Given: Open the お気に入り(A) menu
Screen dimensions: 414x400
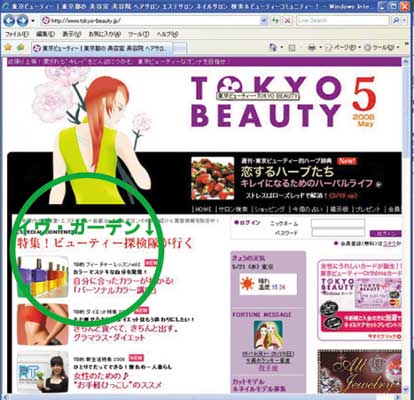Looking at the screenshot, I should pos(104,34).
